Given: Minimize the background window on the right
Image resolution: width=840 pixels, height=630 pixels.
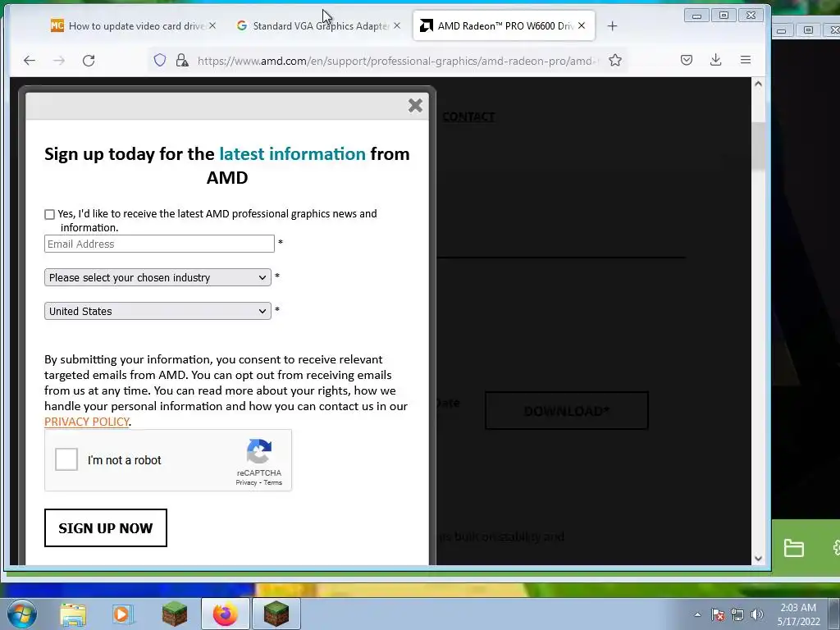Looking at the screenshot, I should tap(782, 30).
